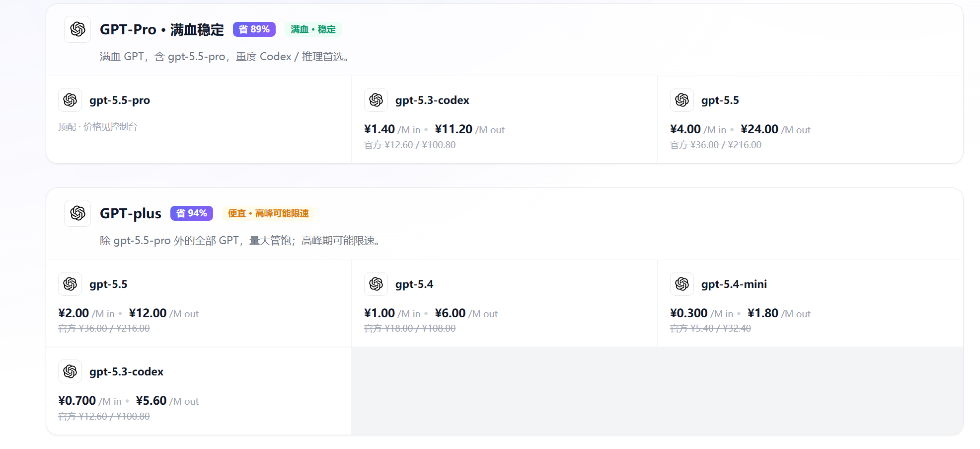Screen dimensions: 980x449
Task: Click the 省 94% savings badge
Action: tap(192, 213)
